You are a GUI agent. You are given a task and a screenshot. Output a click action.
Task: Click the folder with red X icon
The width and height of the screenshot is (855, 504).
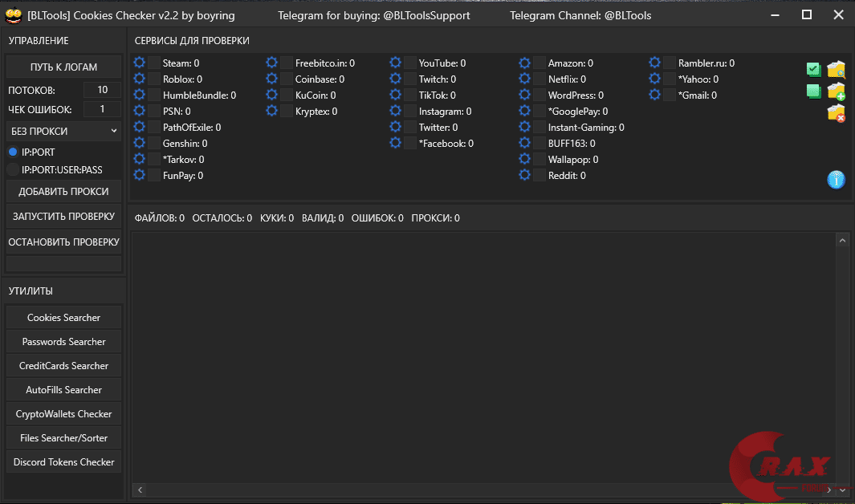836,113
